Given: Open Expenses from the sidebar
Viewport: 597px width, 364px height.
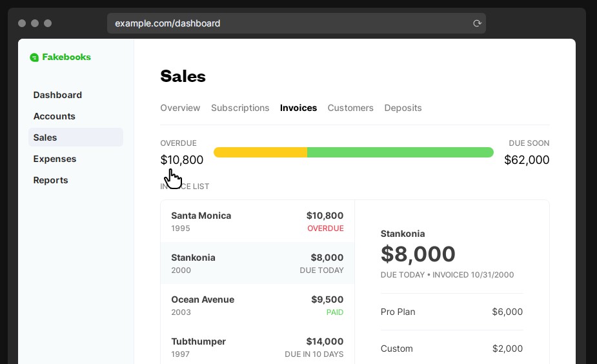Looking at the screenshot, I should (54, 159).
